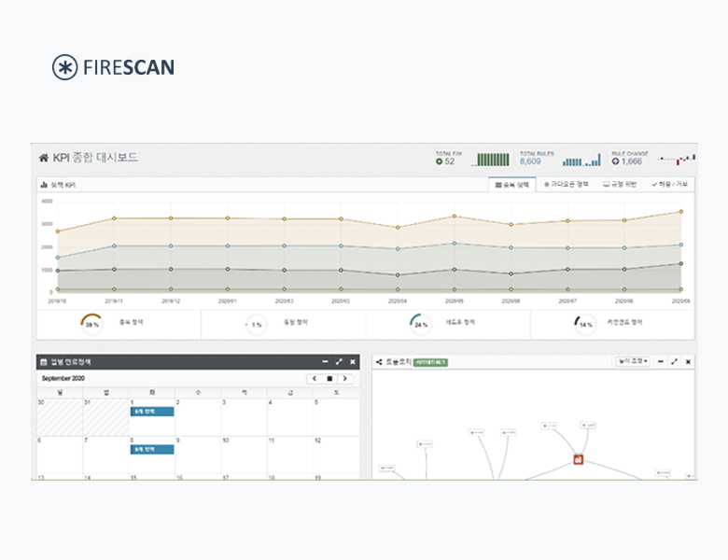Click the today square button in calendar

click(329, 378)
